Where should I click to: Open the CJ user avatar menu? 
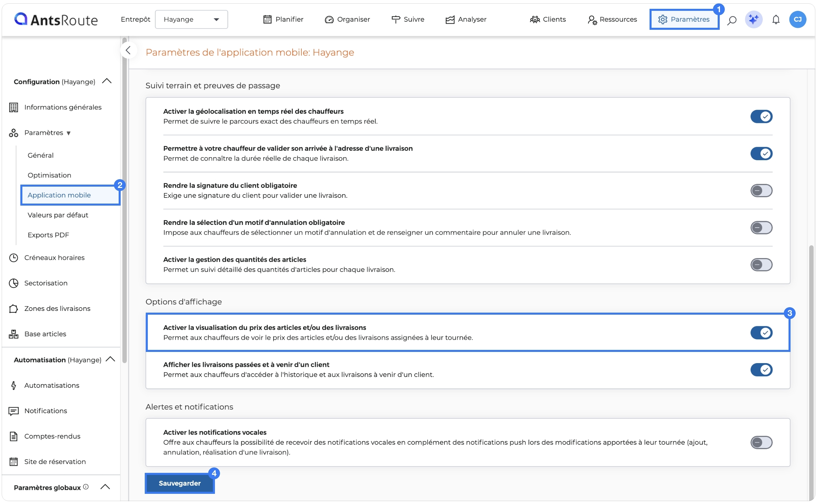click(797, 20)
